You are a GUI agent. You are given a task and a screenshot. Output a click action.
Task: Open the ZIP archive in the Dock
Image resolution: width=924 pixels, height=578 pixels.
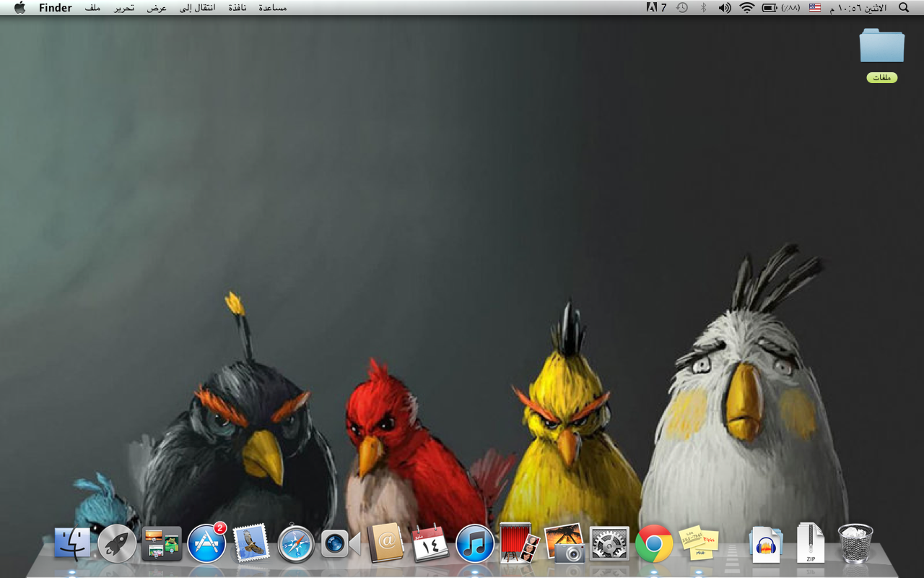click(811, 543)
